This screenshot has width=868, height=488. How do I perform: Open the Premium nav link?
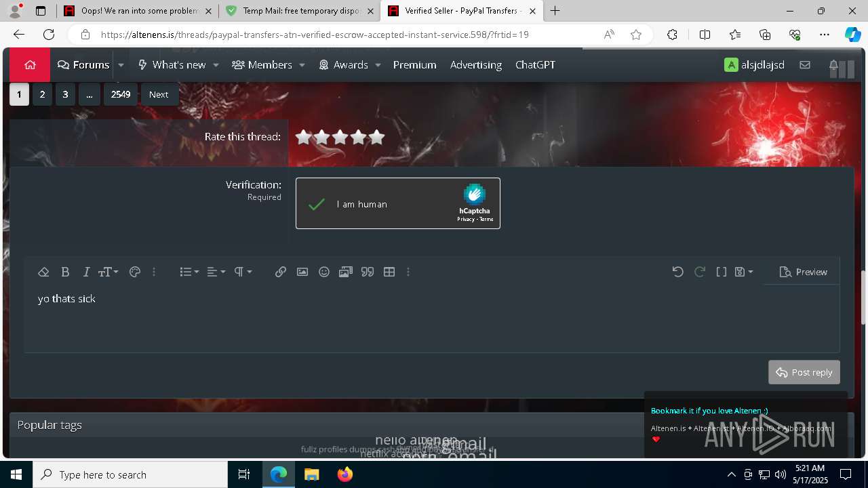[414, 65]
